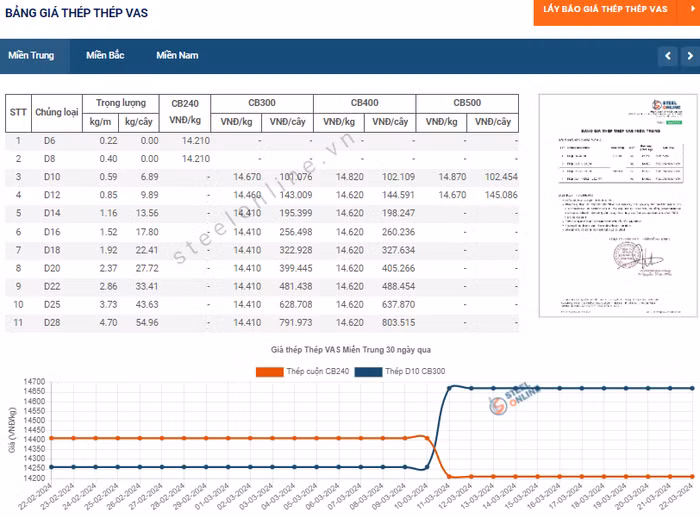Click the CB500 column header
Screen dimensions: 700x518
click(467, 103)
